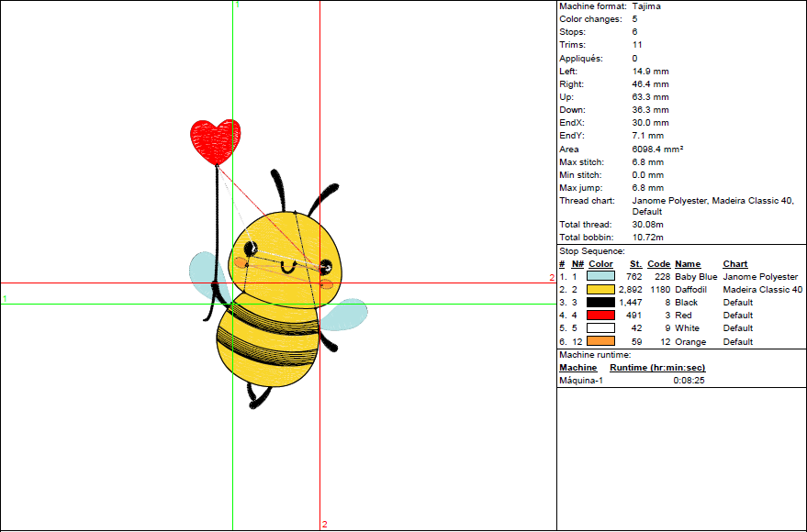807x532 pixels.
Task: Click the underlined Name column header
Action: [688, 264]
